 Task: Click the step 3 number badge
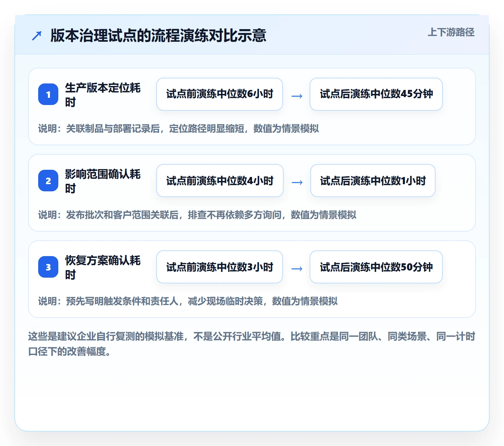tap(48, 267)
